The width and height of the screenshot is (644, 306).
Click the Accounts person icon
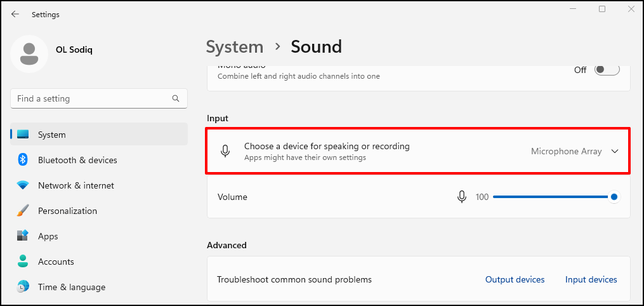pos(23,261)
